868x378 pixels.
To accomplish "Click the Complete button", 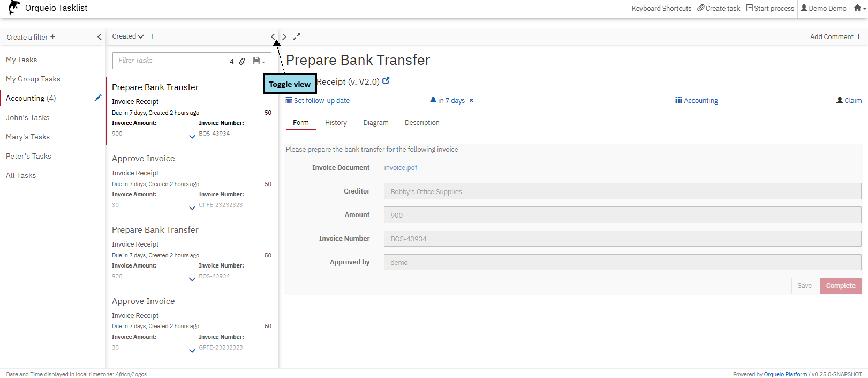I will click(x=840, y=286).
